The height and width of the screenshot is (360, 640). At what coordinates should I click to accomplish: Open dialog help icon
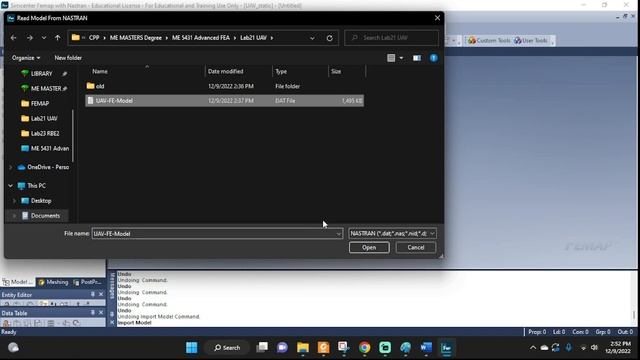pyautogui.click(x=434, y=58)
